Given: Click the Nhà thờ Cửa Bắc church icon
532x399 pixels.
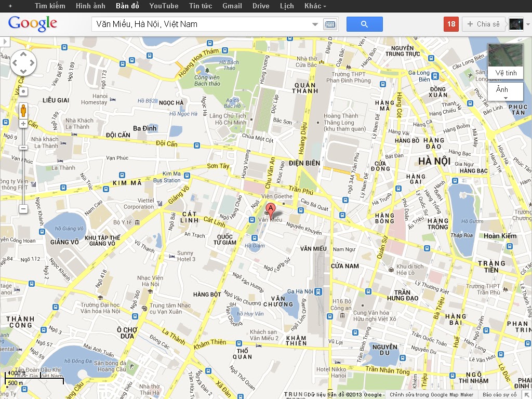Looking at the screenshot, I should tap(321, 62).
